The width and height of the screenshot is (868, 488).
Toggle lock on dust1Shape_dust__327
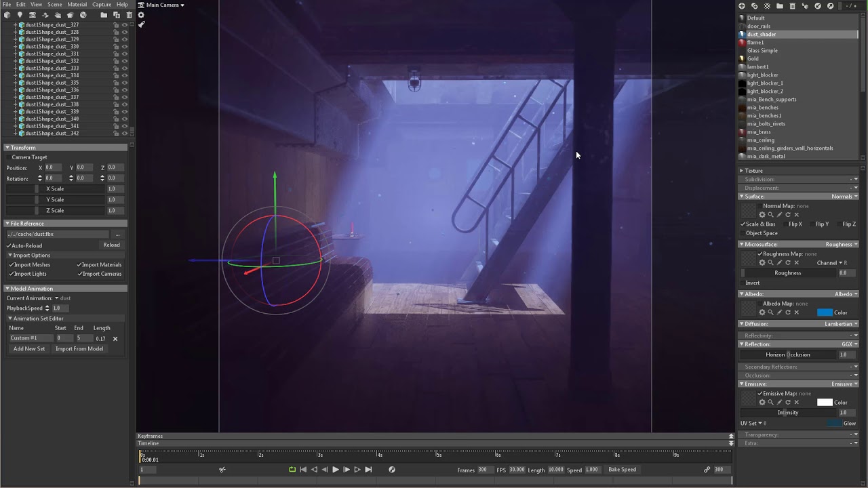(116, 25)
